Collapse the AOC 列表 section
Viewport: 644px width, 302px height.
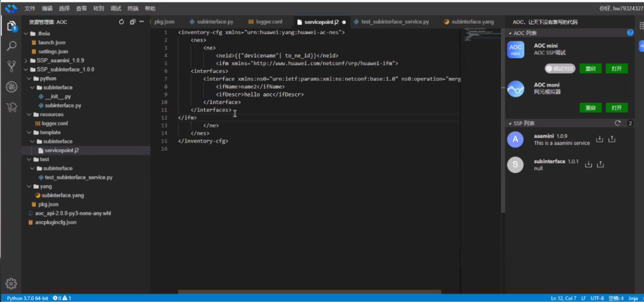(x=511, y=33)
